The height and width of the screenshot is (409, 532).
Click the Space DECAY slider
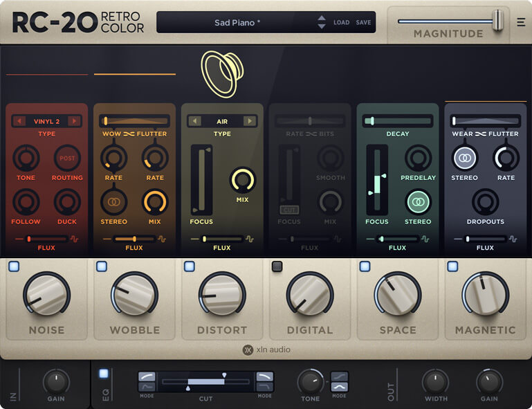click(398, 121)
